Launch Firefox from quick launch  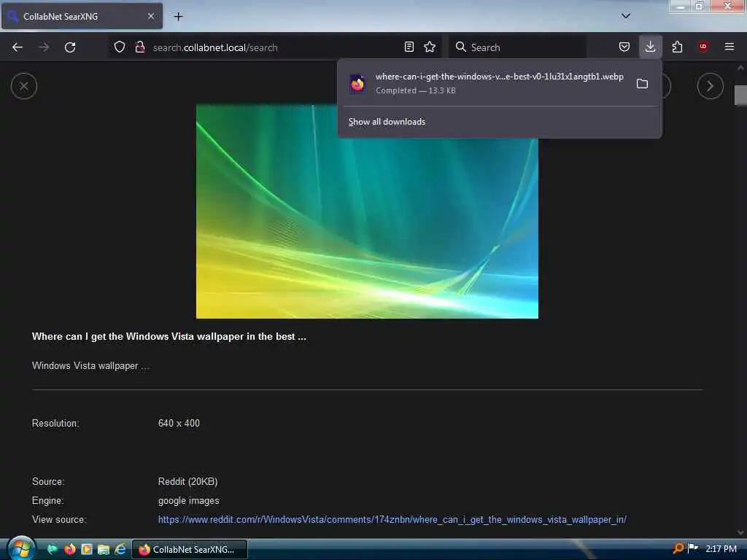69,550
